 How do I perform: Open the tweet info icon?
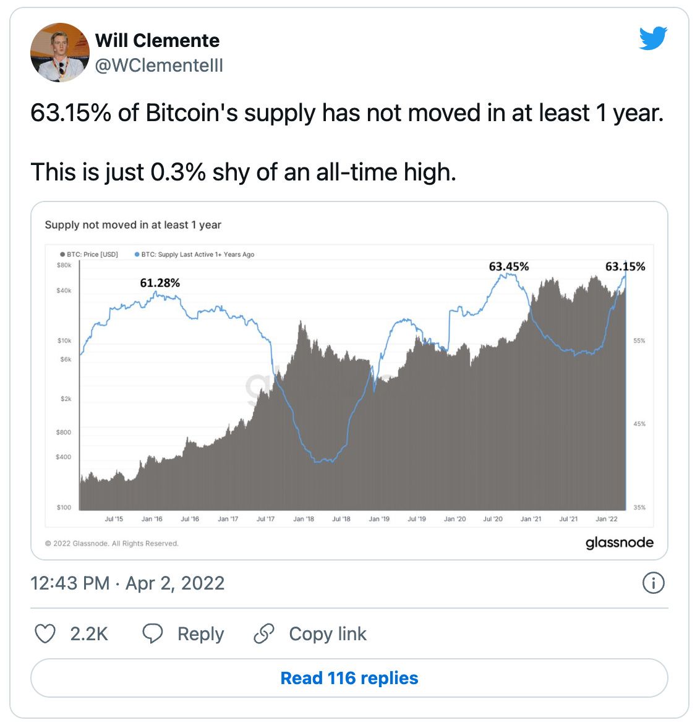(x=653, y=583)
